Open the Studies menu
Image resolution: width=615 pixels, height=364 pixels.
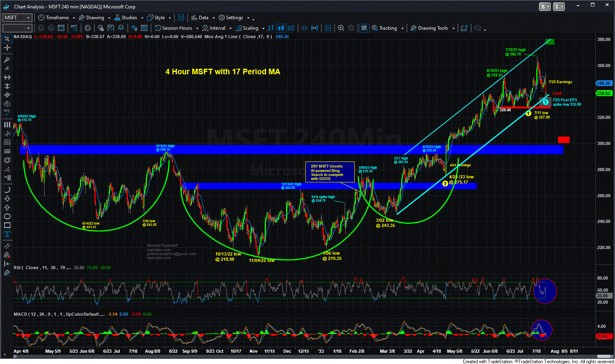[126, 18]
